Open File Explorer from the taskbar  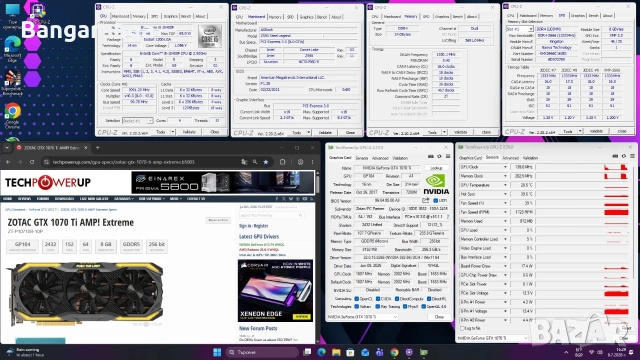click(336, 352)
